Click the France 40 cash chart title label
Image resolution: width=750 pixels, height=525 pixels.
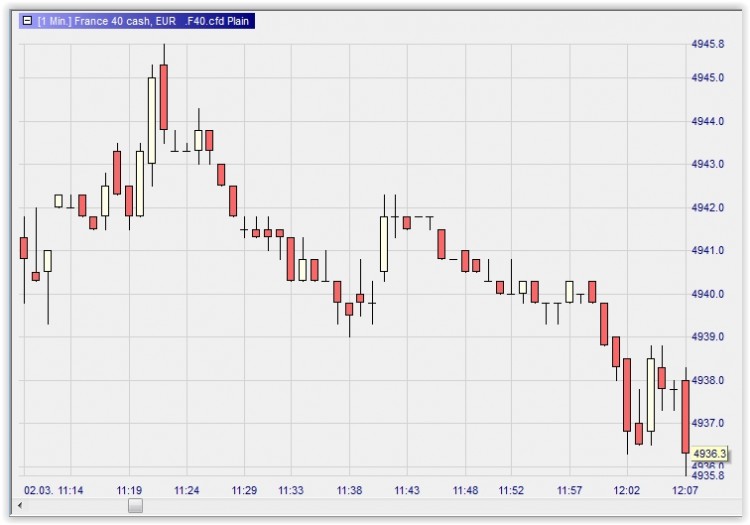tap(143, 21)
